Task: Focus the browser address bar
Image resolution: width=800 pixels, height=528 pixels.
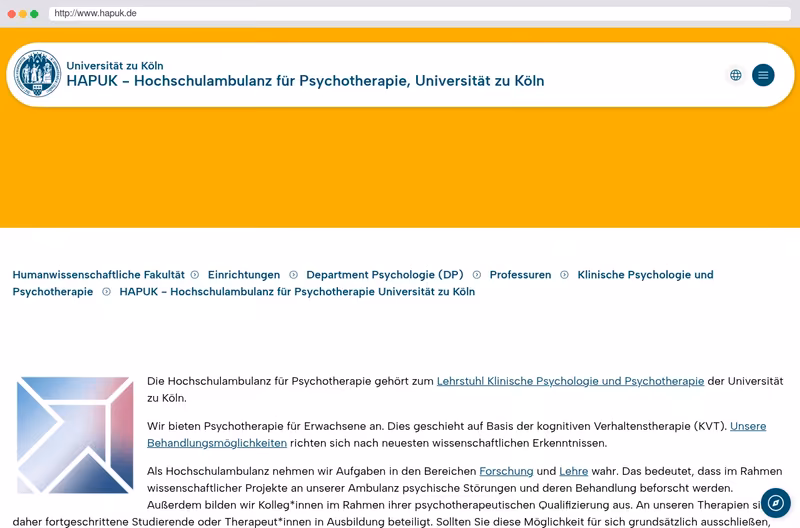Action: [419, 13]
